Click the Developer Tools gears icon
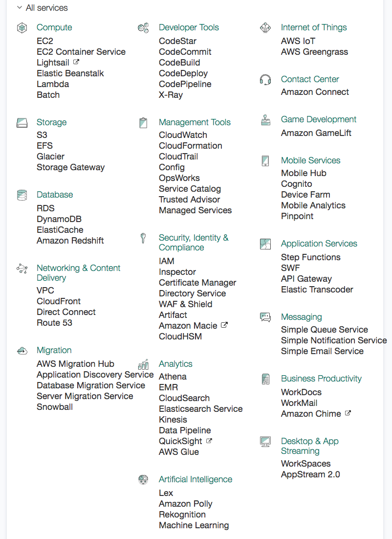Viewport: 392px width, 539px height. pyautogui.click(x=143, y=28)
